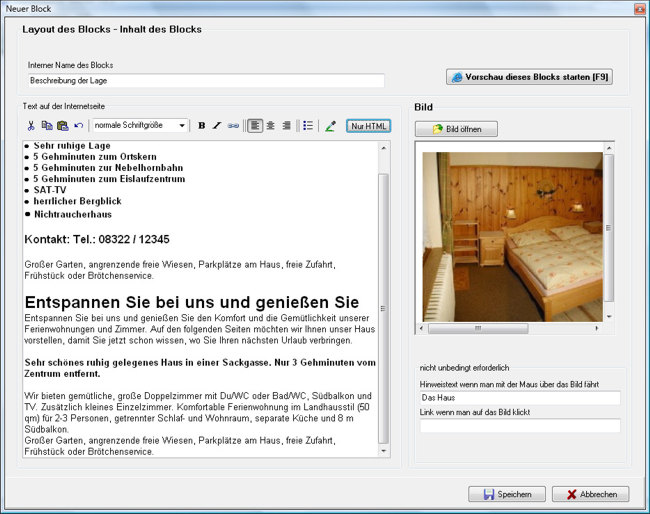Save the block with Speichern
Image resolution: width=650 pixels, height=514 pixels.
click(507, 494)
